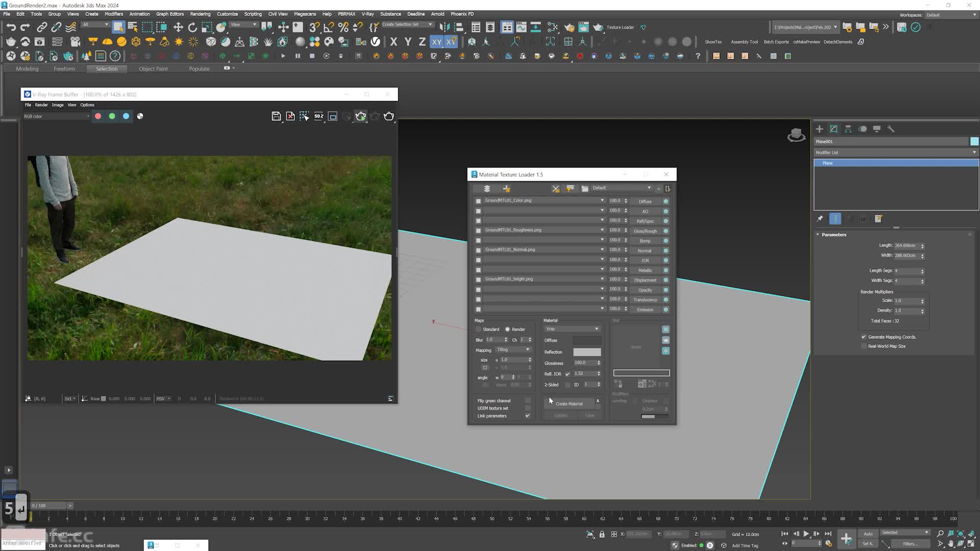Viewport: 980px width, 551px height.
Task: Collapse the Parameters rollout
Action: (x=834, y=235)
